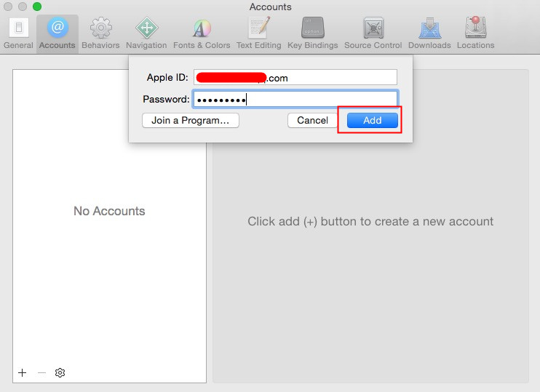Click the blue Add button
The width and height of the screenshot is (540, 392).
click(x=373, y=120)
